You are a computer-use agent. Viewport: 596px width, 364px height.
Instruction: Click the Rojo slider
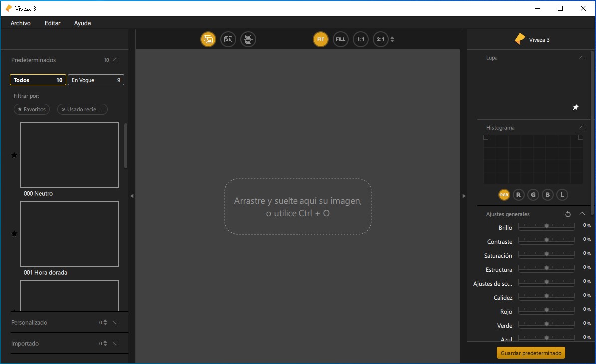[x=546, y=310]
